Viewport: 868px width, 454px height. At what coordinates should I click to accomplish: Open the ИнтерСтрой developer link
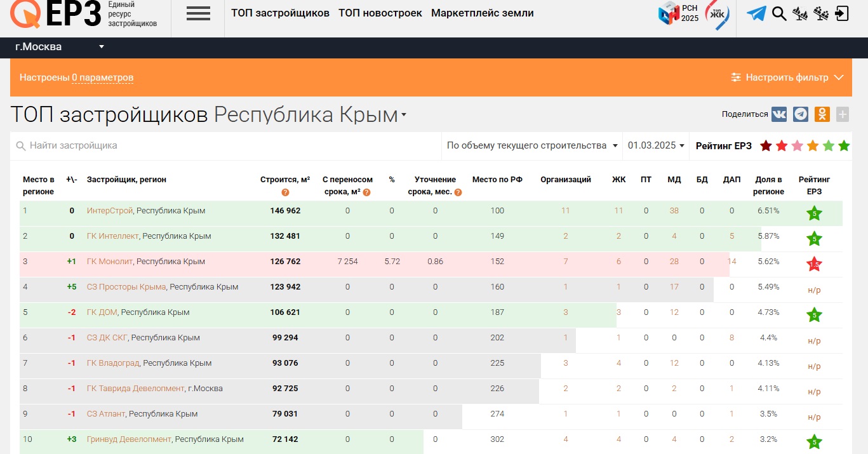pos(110,211)
